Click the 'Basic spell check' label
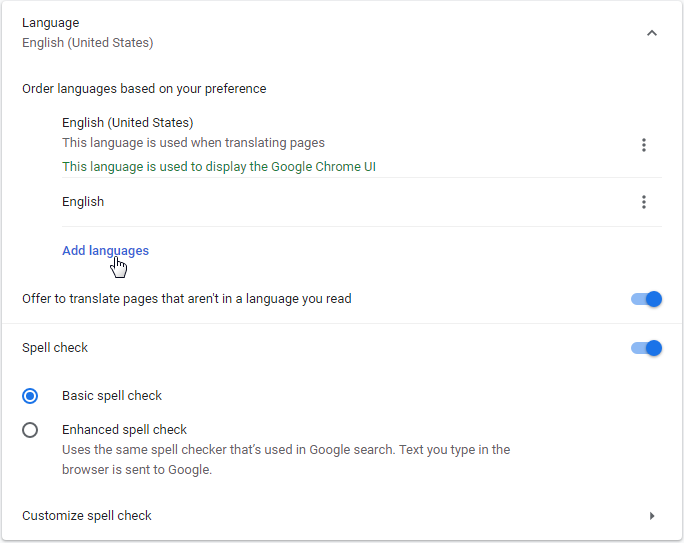The height and width of the screenshot is (543, 684). pyautogui.click(x=112, y=396)
